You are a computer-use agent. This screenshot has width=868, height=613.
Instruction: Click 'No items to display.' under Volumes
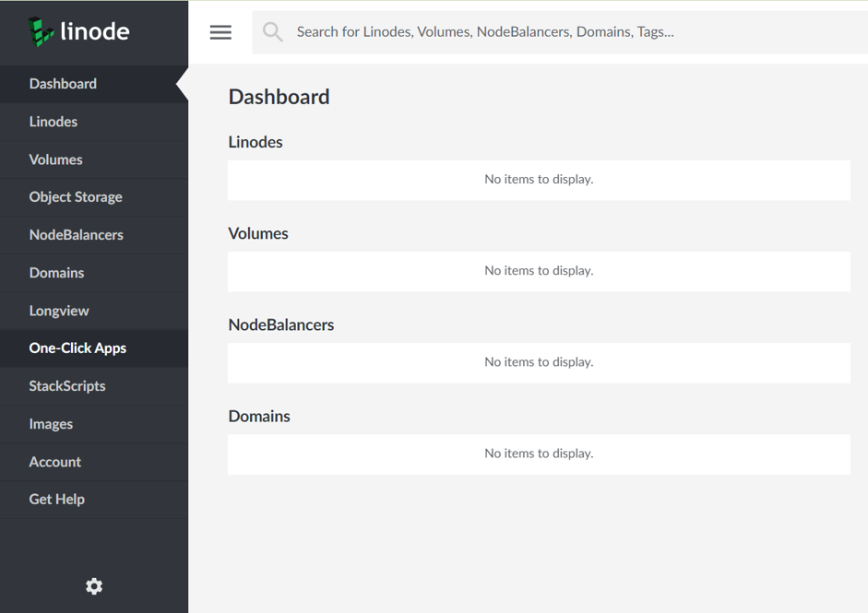[x=539, y=270]
